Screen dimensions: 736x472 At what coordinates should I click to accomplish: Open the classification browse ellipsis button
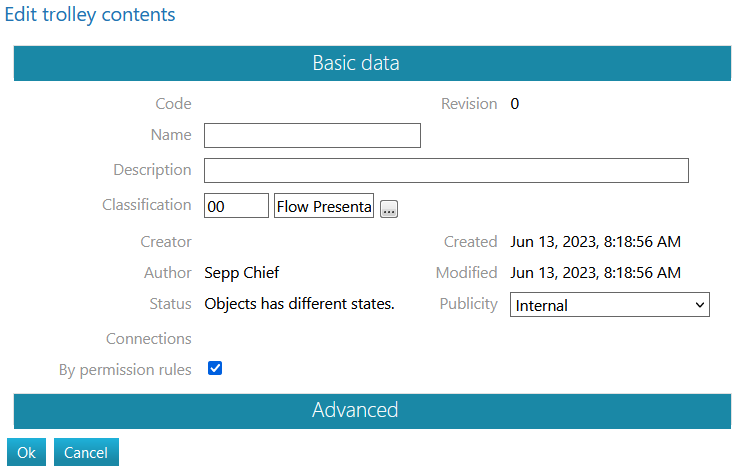pos(389,208)
